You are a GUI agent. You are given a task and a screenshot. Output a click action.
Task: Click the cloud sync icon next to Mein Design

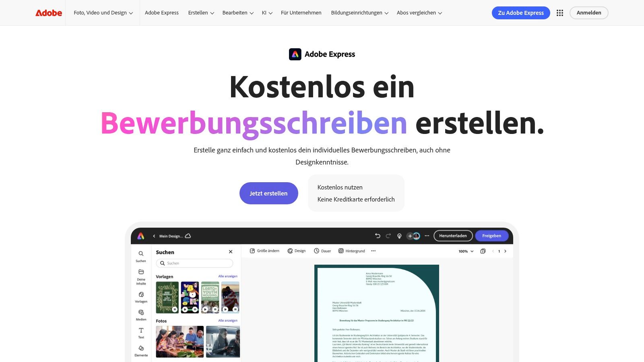[x=188, y=236]
